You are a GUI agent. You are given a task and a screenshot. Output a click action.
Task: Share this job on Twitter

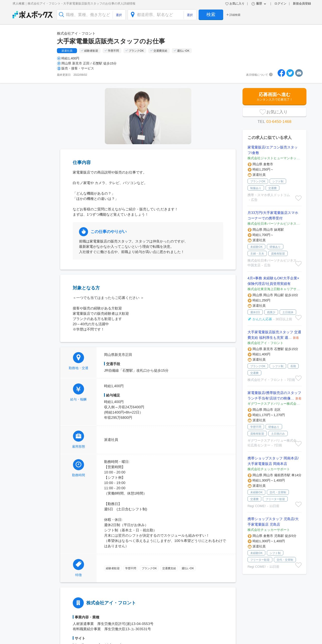[290, 73]
